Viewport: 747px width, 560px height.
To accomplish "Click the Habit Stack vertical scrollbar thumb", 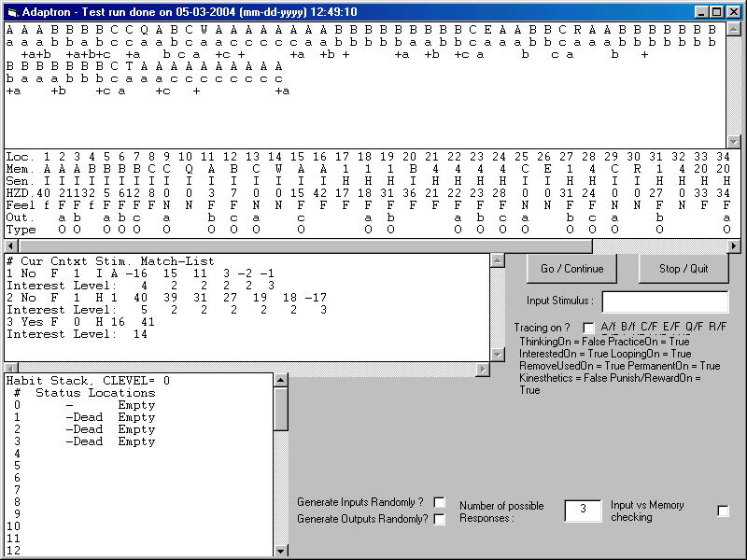I will click(x=281, y=409).
